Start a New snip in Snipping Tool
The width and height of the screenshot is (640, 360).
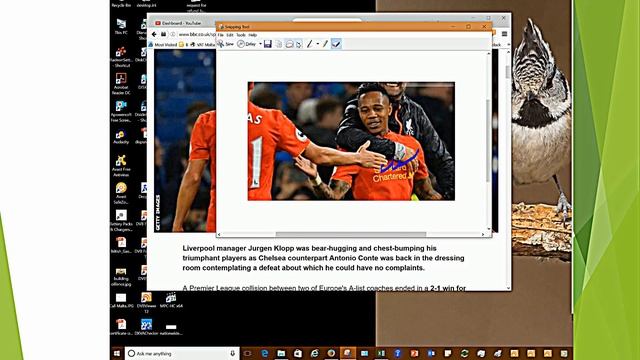click(225, 44)
